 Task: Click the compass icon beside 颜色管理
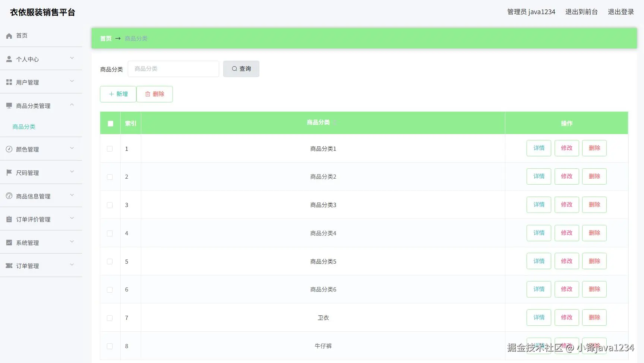[9, 149]
